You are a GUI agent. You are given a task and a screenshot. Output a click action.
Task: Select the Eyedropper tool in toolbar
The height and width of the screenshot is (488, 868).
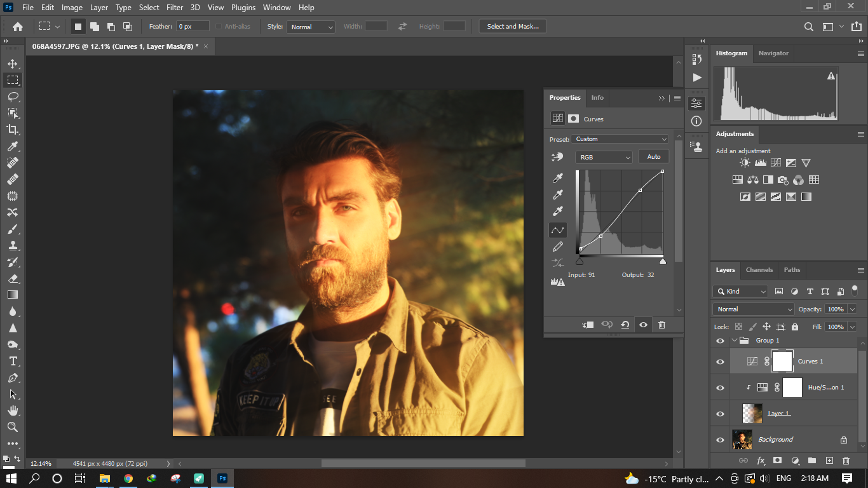pyautogui.click(x=13, y=146)
